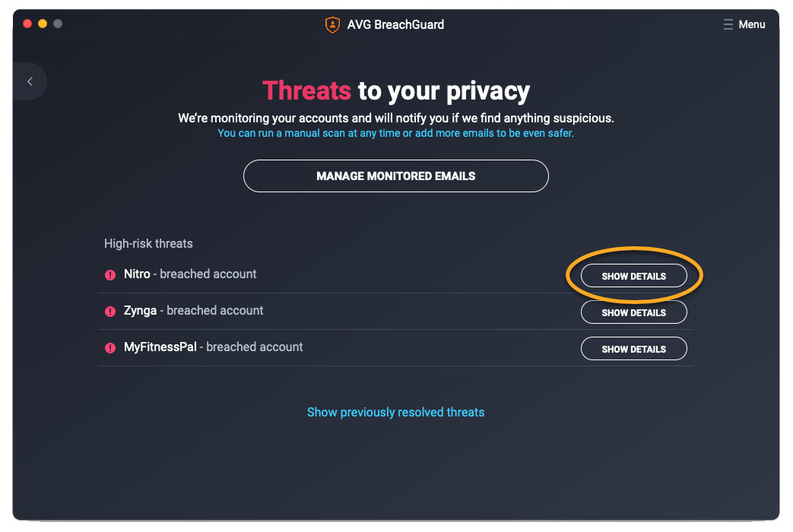Select the MyFitnessPal breached account entry

(213, 347)
